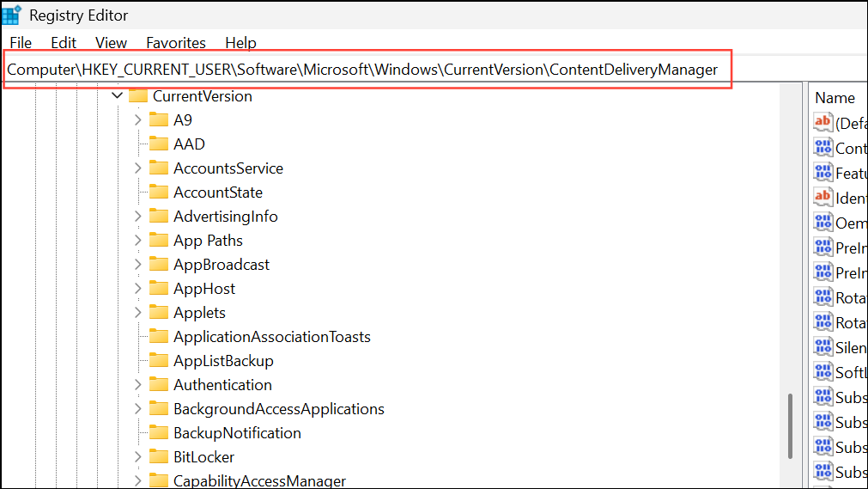Select the ApplicationAssociationToasts key label
Viewport: 868px width, 489px height.
tap(272, 337)
